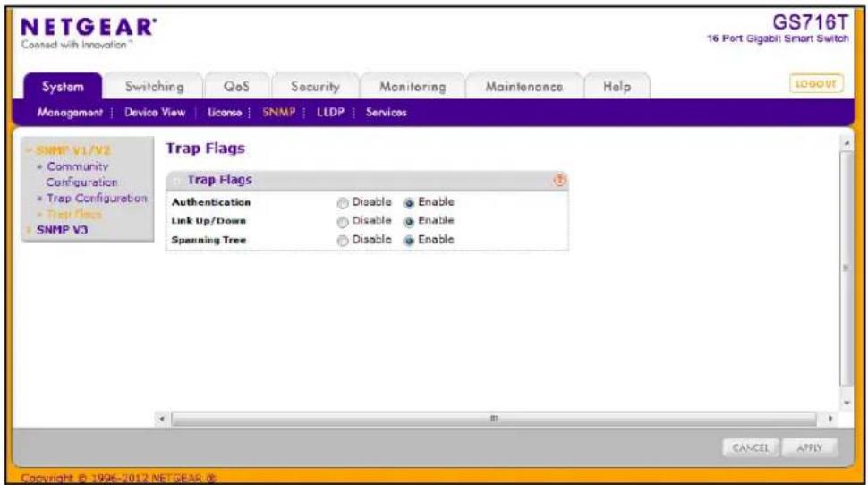868x485 pixels.
Task: Click the 'Spanning Tree' row label
Action: (208, 241)
